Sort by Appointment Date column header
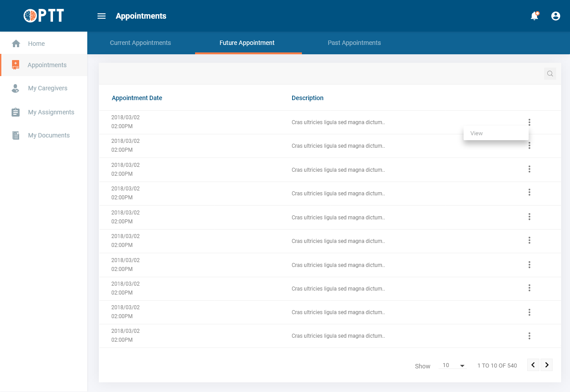This screenshot has width=570, height=392. coord(137,98)
